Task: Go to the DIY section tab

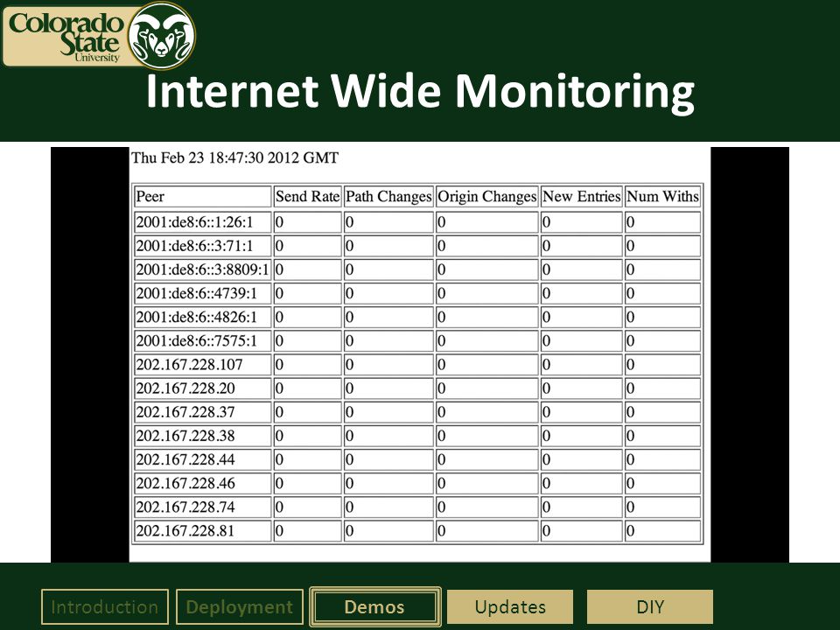Action: (x=650, y=607)
